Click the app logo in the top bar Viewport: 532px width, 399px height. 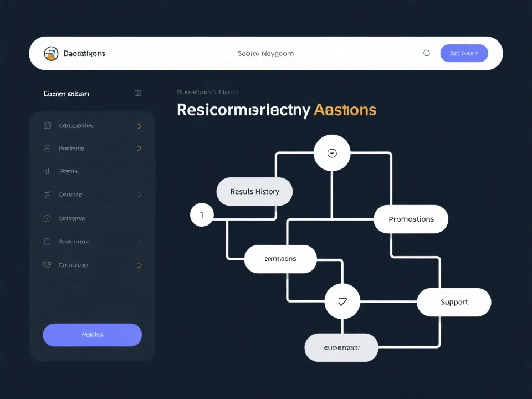coord(51,53)
